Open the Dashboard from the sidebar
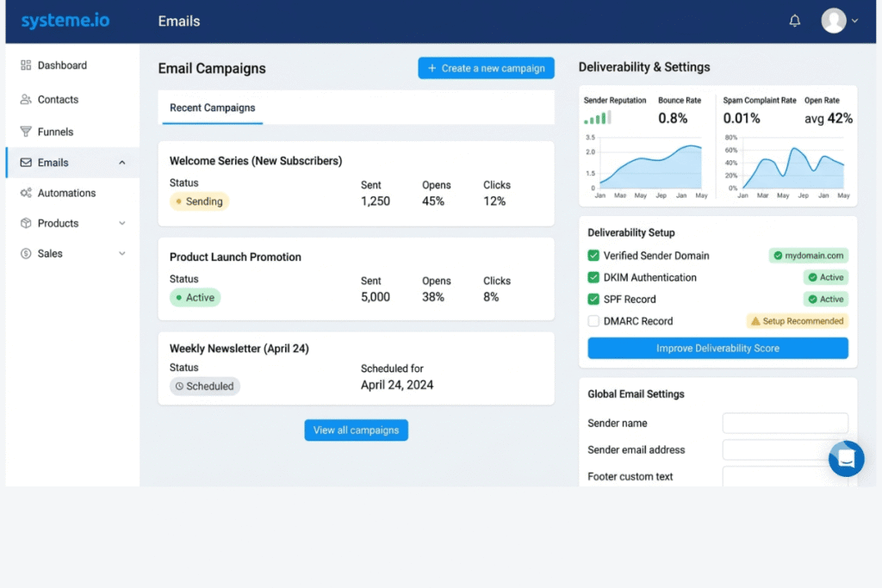Image resolution: width=882 pixels, height=588 pixels. click(62, 65)
